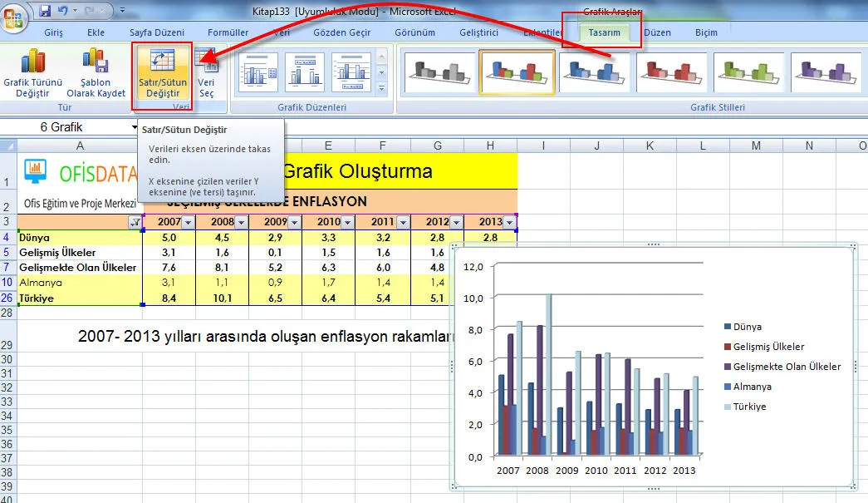Screen dimensions: 868x503
Task: Switch to the Düzen tab
Action: [x=658, y=32]
